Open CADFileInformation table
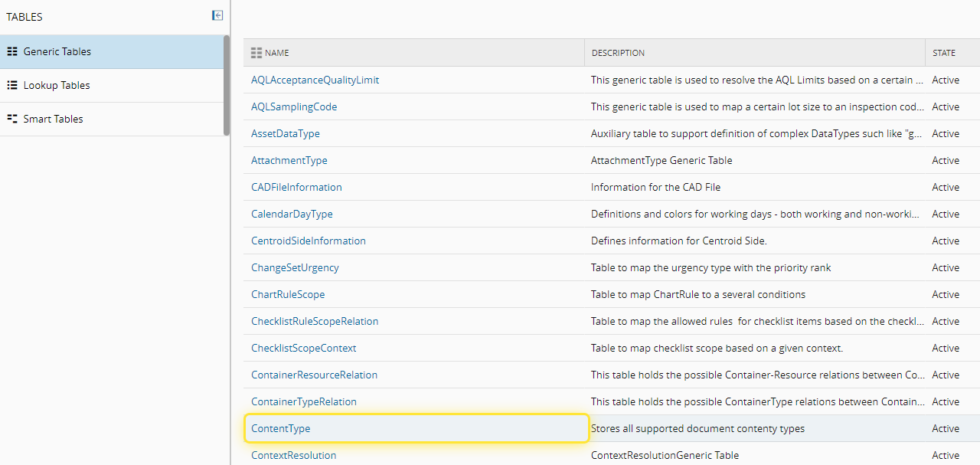The height and width of the screenshot is (465, 980). click(296, 187)
